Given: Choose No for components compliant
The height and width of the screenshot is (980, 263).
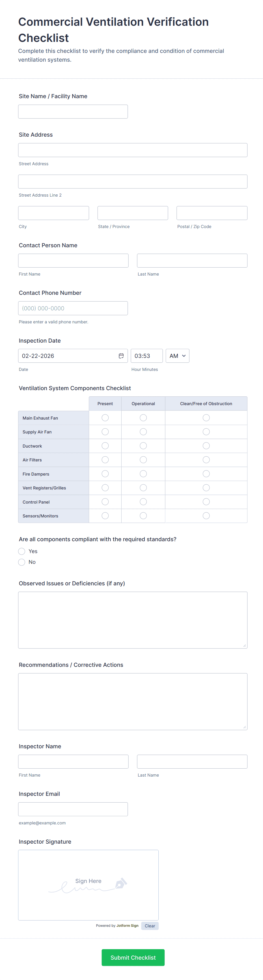Looking at the screenshot, I should click(22, 562).
